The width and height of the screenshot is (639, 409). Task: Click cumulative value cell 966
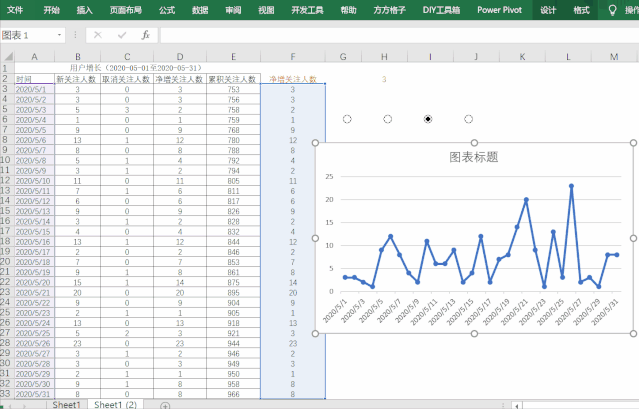[x=233, y=394]
